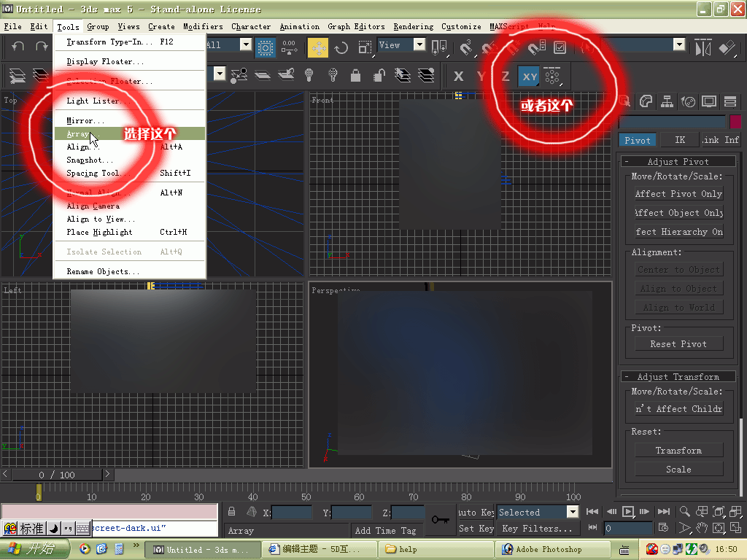Click the stacked layers icon at toolbar left

point(18,75)
